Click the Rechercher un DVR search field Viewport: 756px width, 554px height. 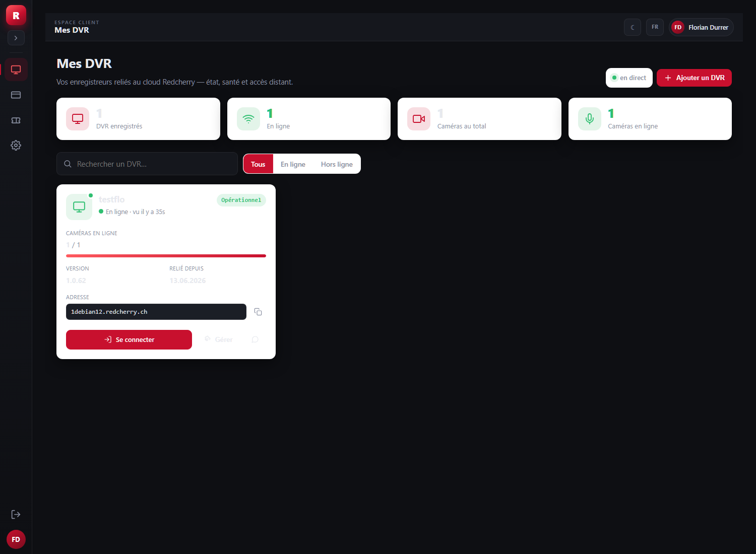click(147, 164)
